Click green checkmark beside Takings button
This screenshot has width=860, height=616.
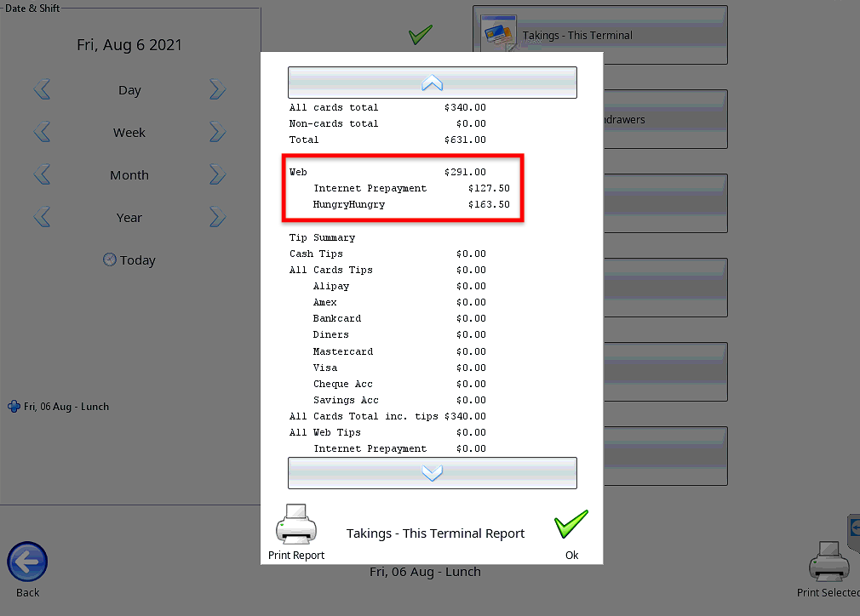(421, 35)
